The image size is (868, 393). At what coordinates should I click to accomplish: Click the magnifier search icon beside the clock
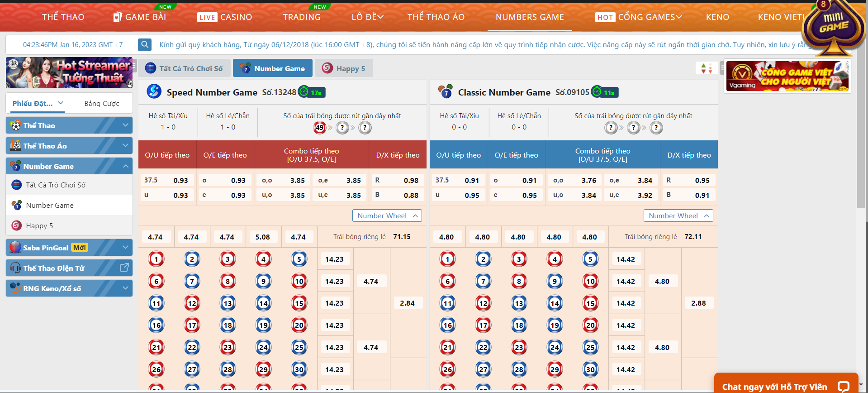(x=145, y=44)
